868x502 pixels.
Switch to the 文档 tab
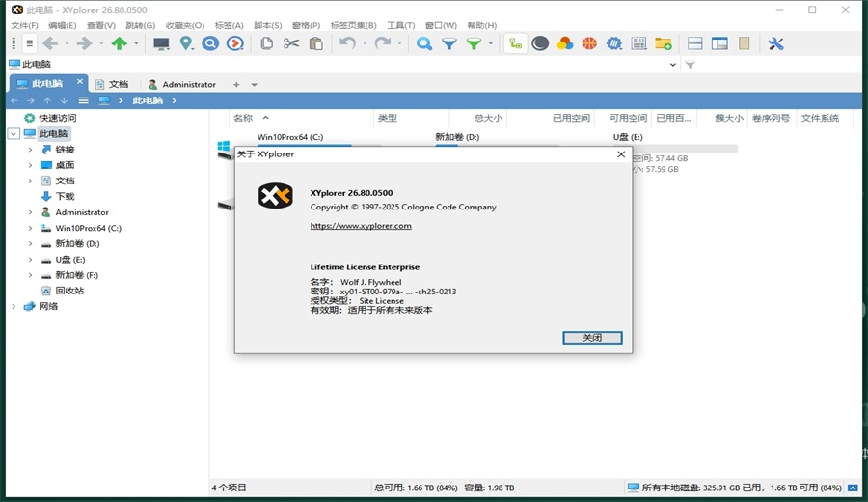(x=113, y=84)
